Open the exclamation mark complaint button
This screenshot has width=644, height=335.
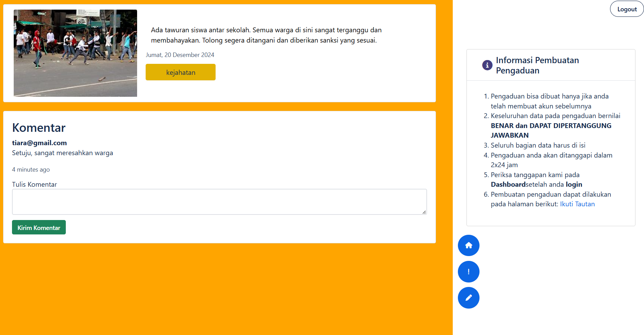point(469,272)
